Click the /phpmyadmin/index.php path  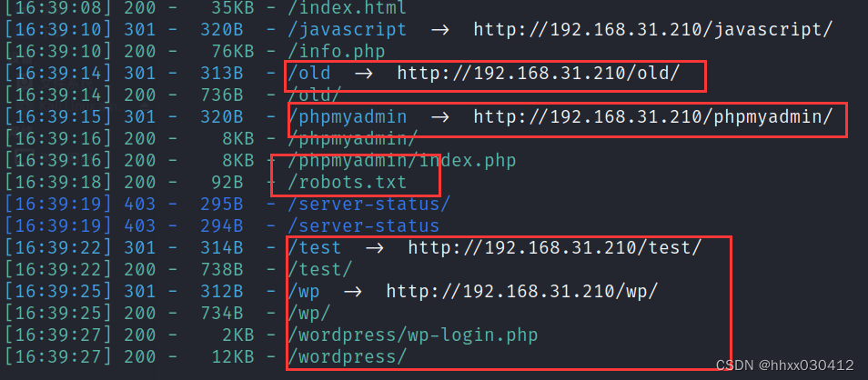(402, 161)
